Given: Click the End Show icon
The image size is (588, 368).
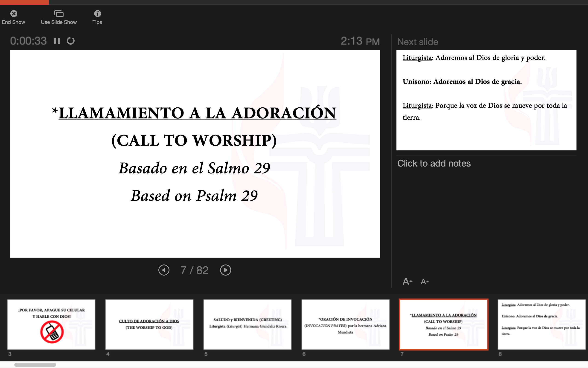Looking at the screenshot, I should tap(14, 14).
